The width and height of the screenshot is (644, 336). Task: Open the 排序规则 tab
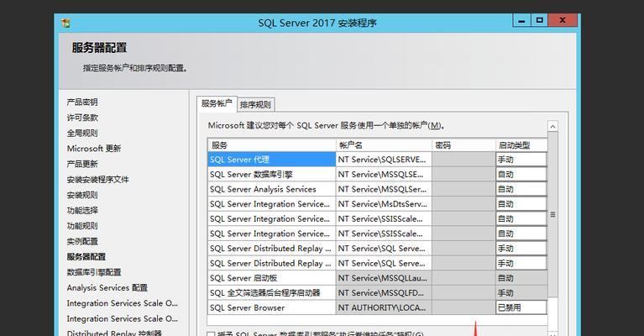(255, 105)
